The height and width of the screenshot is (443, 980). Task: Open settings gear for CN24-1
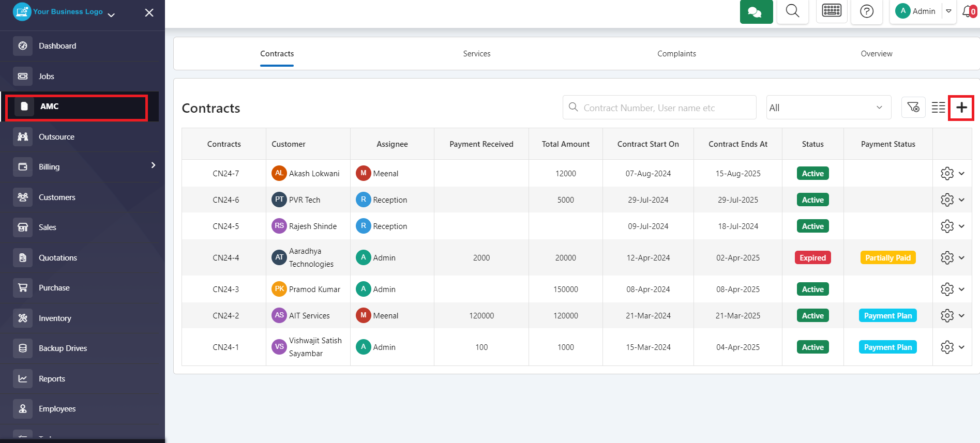click(x=947, y=347)
